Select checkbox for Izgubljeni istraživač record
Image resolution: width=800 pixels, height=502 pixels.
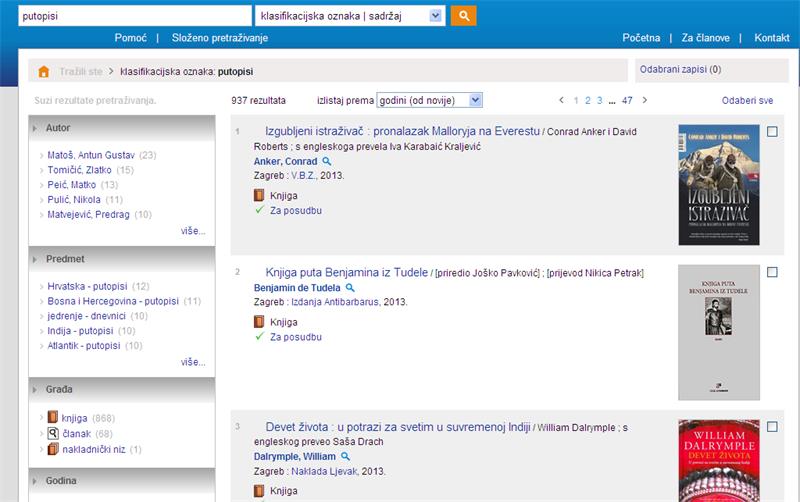[772, 132]
